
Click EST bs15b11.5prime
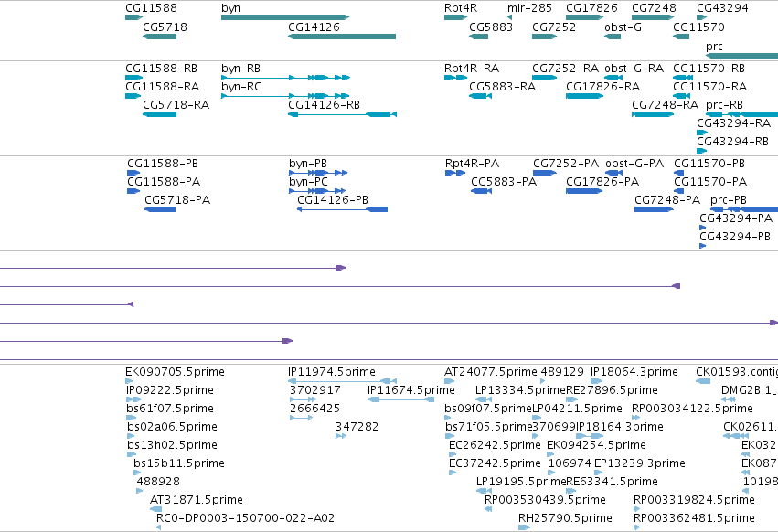pos(179,463)
